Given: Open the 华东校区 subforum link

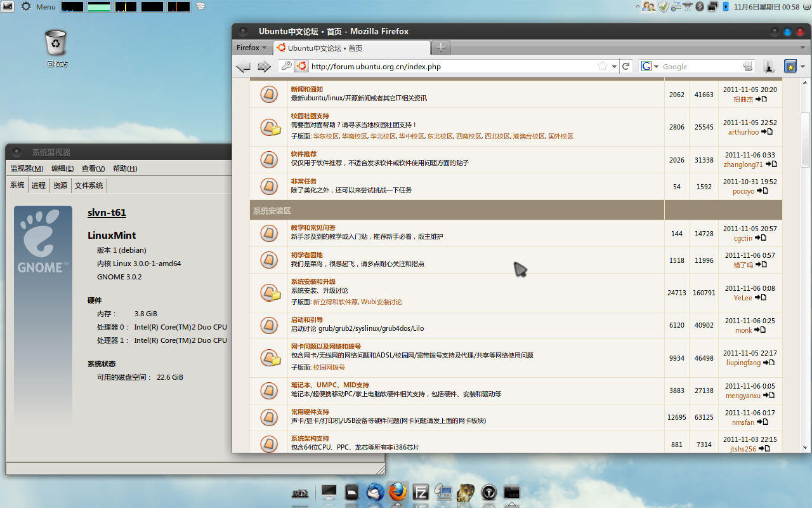Looking at the screenshot, I should coord(326,137).
